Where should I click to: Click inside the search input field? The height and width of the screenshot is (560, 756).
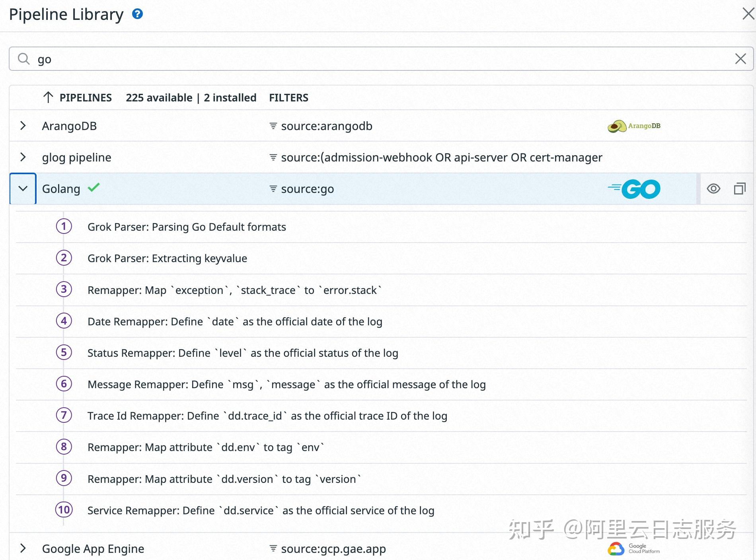tap(199, 58)
